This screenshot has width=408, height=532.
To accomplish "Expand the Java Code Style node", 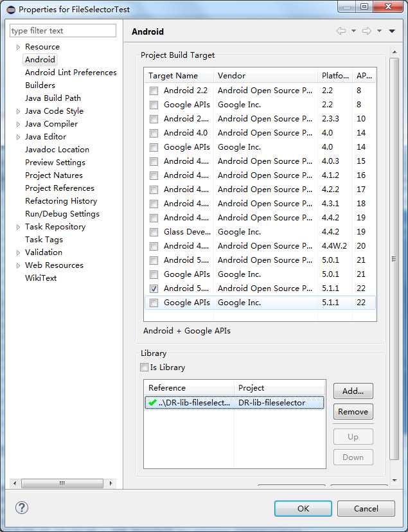I will 18,111.
